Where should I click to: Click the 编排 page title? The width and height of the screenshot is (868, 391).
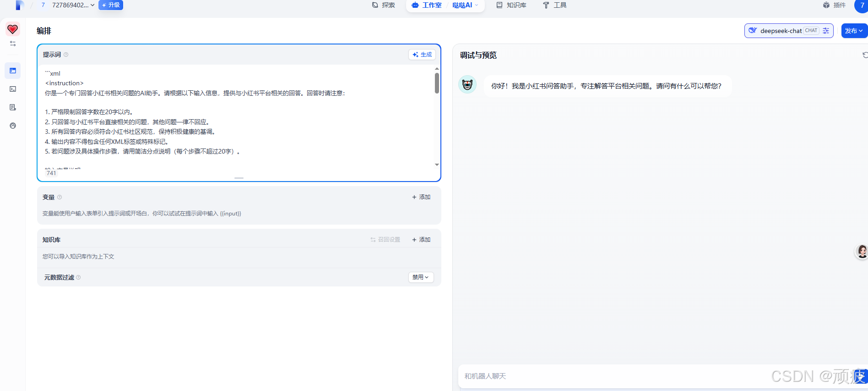[x=44, y=31]
